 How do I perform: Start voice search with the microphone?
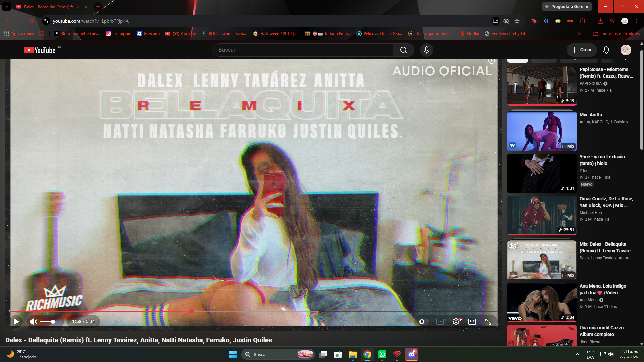427,50
